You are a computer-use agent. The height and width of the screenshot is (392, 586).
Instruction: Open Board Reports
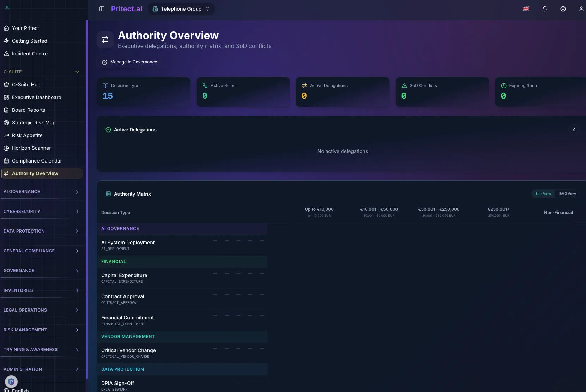[42, 110]
